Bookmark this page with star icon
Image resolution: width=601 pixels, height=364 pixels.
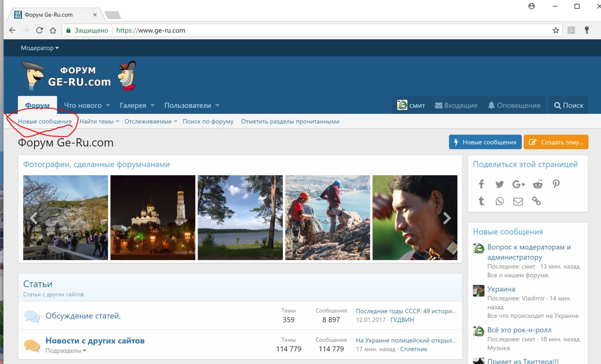pyautogui.click(x=556, y=30)
